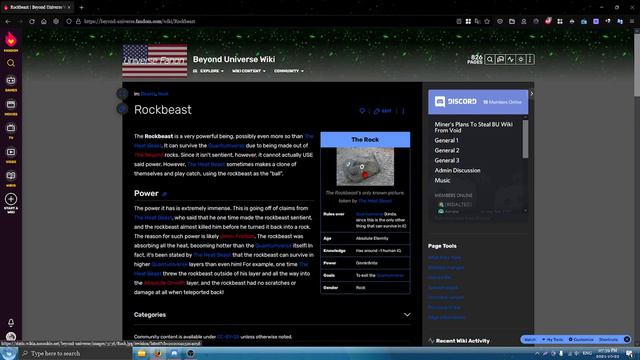Image resolution: width=640 pixels, height=360 pixels.
Task: Edit the Power section pencil icon
Action: (x=164, y=194)
